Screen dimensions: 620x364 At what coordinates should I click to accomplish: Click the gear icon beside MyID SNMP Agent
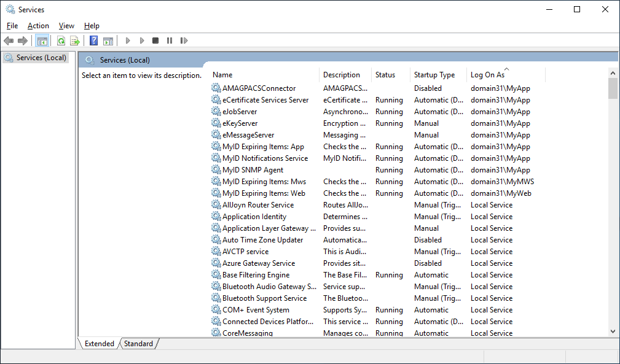click(x=216, y=170)
